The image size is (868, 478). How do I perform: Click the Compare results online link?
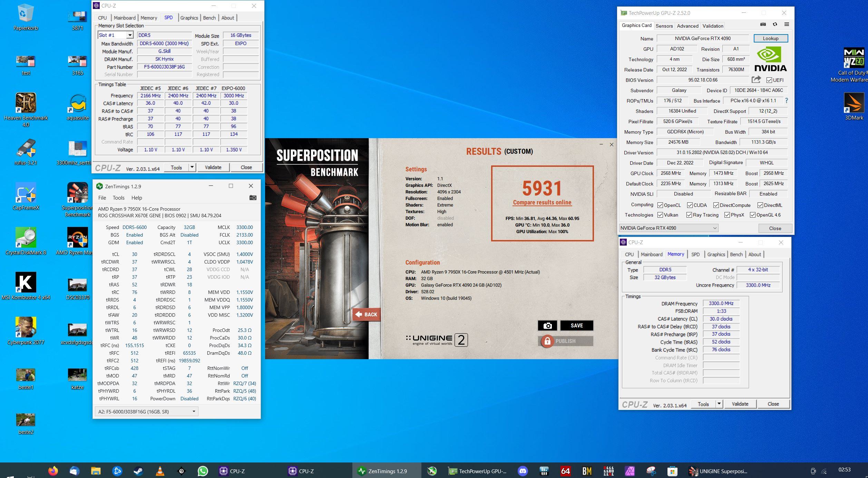[x=542, y=202]
